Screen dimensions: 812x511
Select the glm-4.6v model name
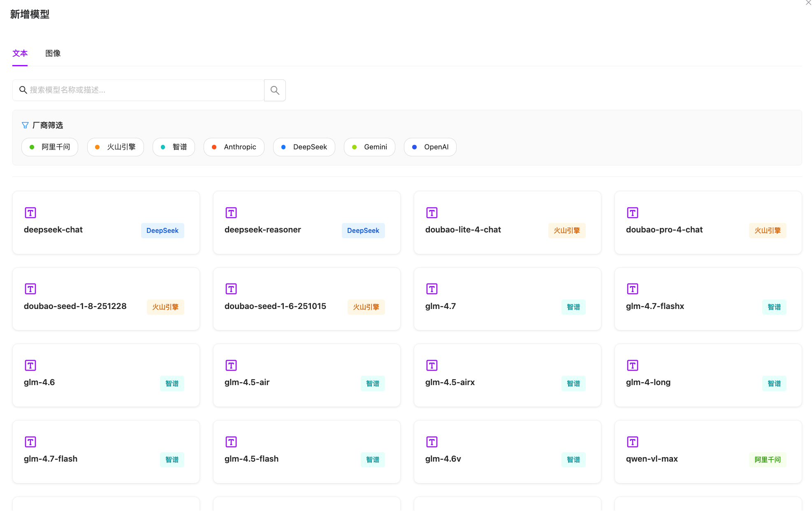[x=443, y=459]
